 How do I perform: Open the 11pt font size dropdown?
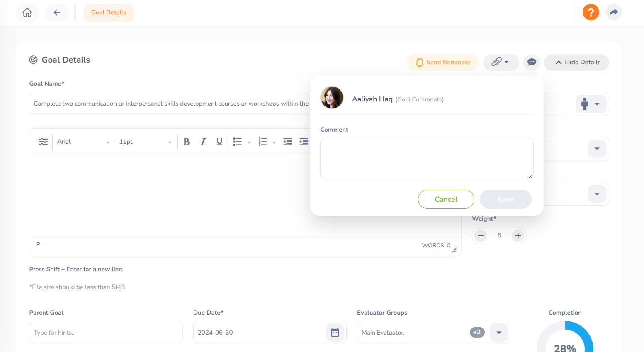[145, 142]
